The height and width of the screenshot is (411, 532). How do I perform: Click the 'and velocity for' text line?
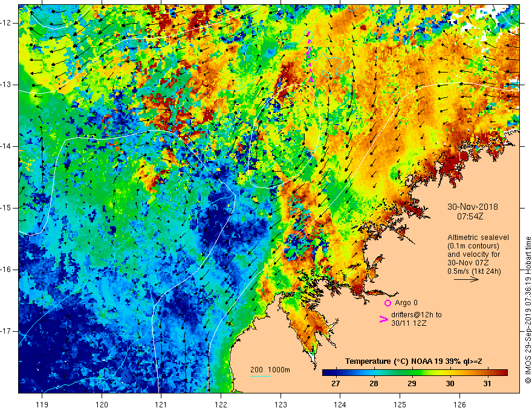(x=473, y=254)
